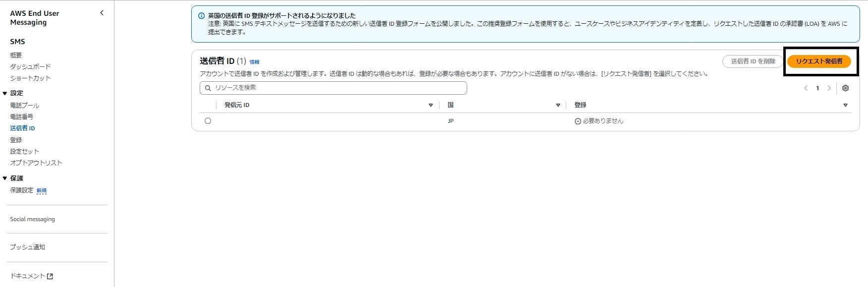868x287 pixels.
Task: Open the 情報 link next to 送信者 ID
Action: tap(254, 62)
